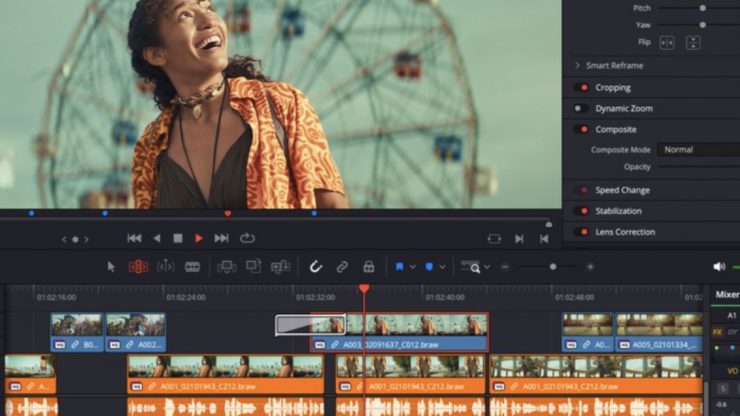Toggle loop playback button
740x416 pixels.
click(x=247, y=238)
